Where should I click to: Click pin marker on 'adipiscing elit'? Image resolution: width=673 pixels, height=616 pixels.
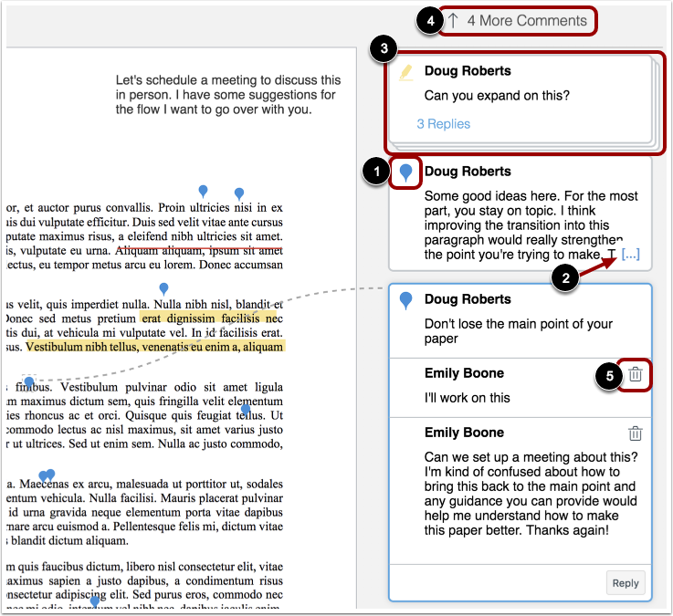[x=95, y=601]
